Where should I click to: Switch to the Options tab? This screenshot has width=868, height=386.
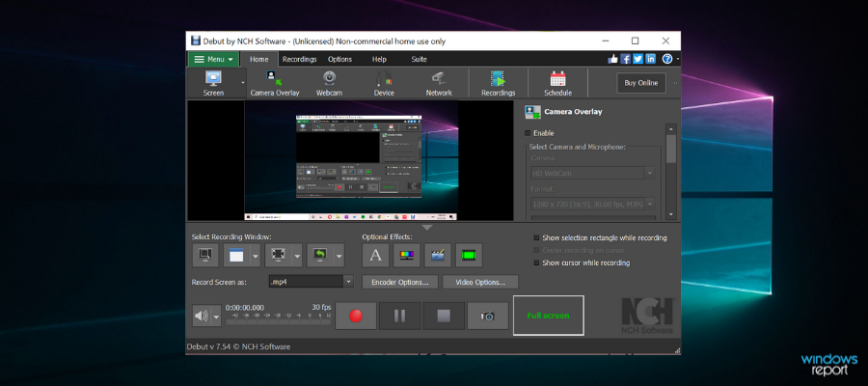339,59
